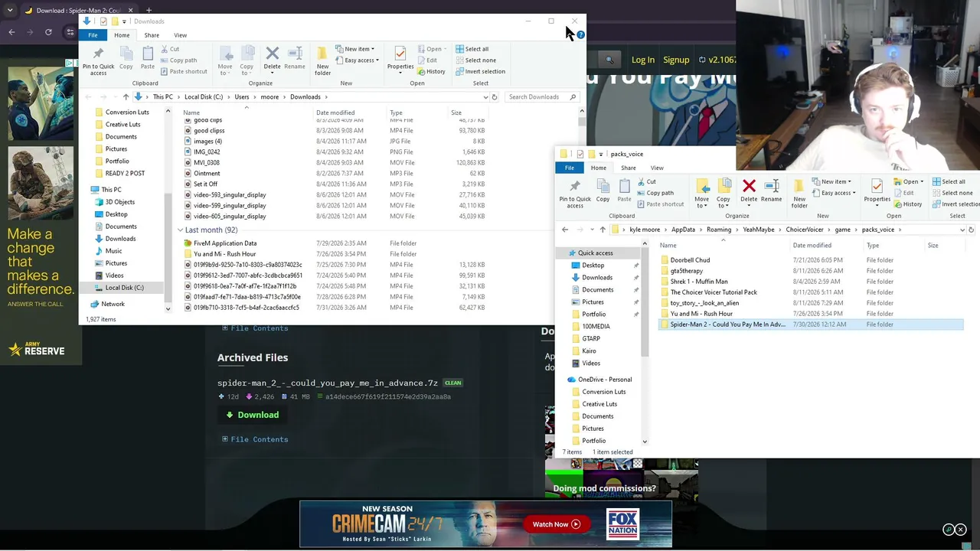Screen dimensions: 980x551
Task: Sort packs_voice list by Name column
Action: 668,246
